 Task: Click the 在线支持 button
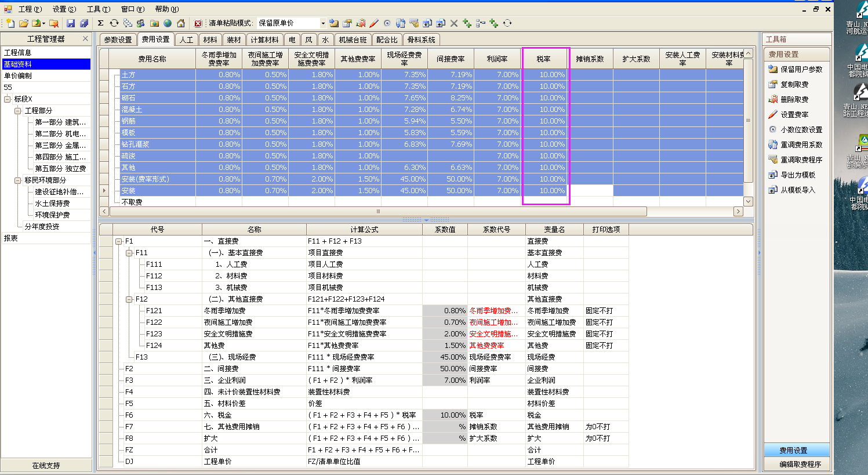pos(46,465)
